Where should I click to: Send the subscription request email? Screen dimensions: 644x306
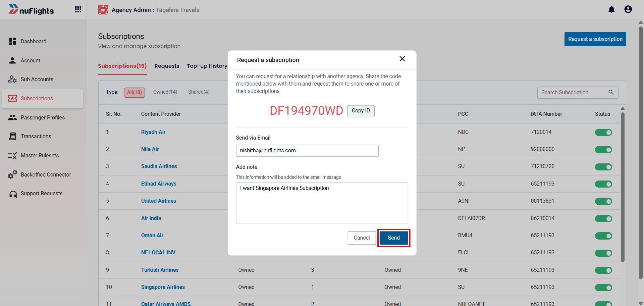point(394,238)
